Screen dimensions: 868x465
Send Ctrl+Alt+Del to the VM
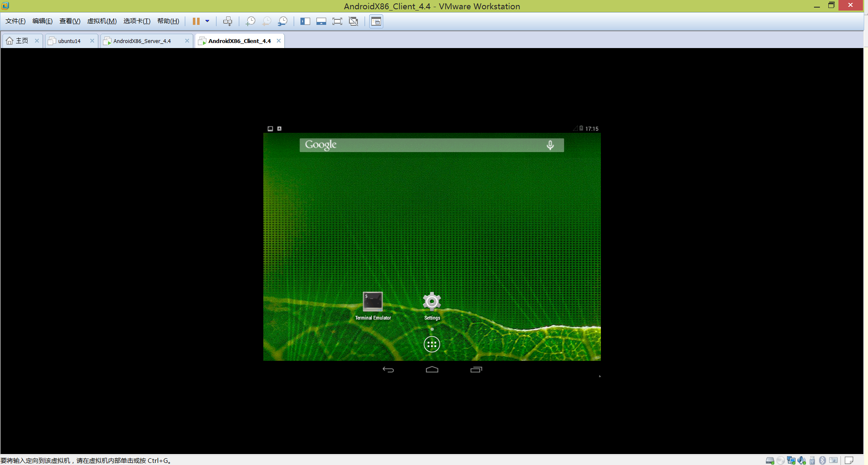227,21
